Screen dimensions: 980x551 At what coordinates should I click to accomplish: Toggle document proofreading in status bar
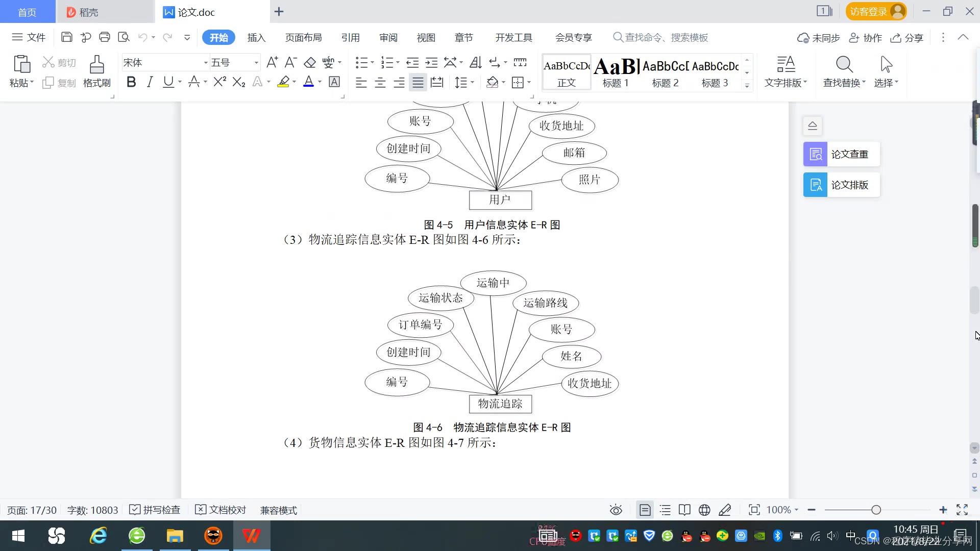click(220, 510)
